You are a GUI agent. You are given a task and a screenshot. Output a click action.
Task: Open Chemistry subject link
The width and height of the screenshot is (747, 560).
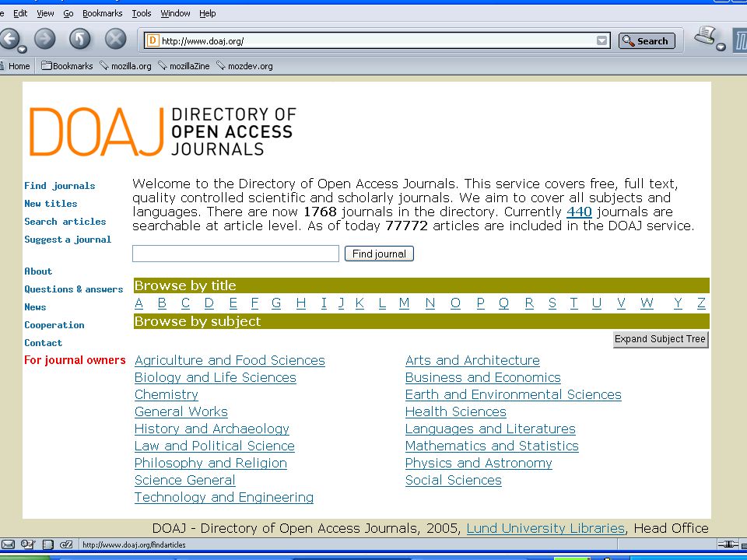[167, 395]
